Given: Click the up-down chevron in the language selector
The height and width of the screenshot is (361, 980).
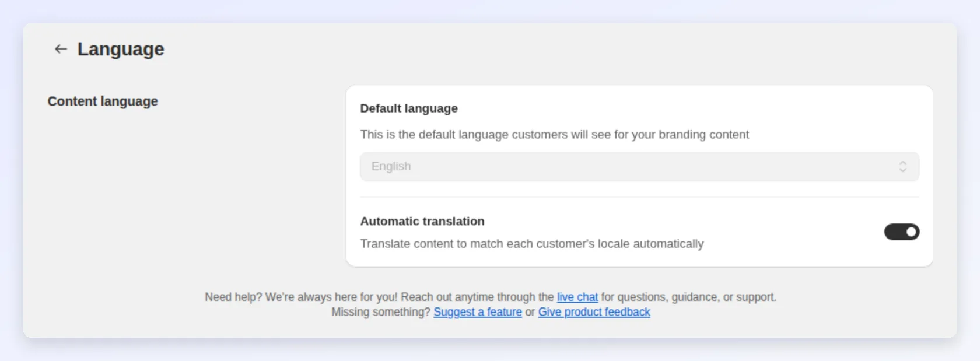Looking at the screenshot, I should point(902,167).
